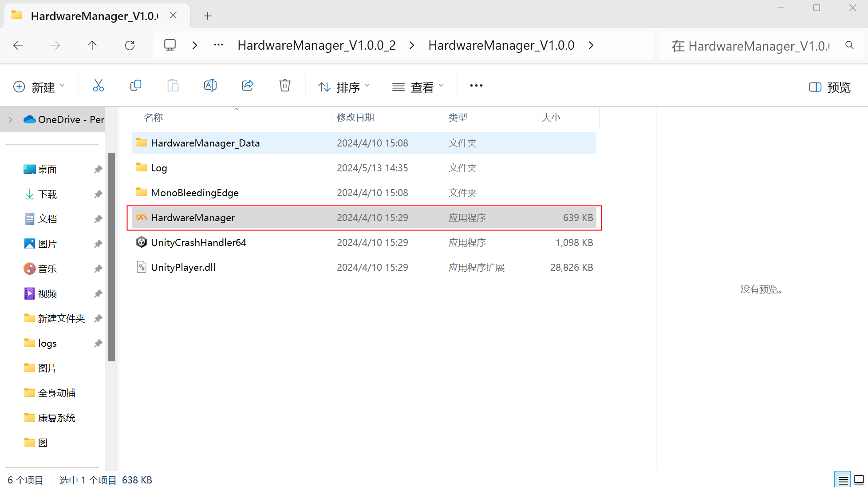Click the Cut scissors icon
This screenshot has width=868, height=487.
(x=98, y=86)
